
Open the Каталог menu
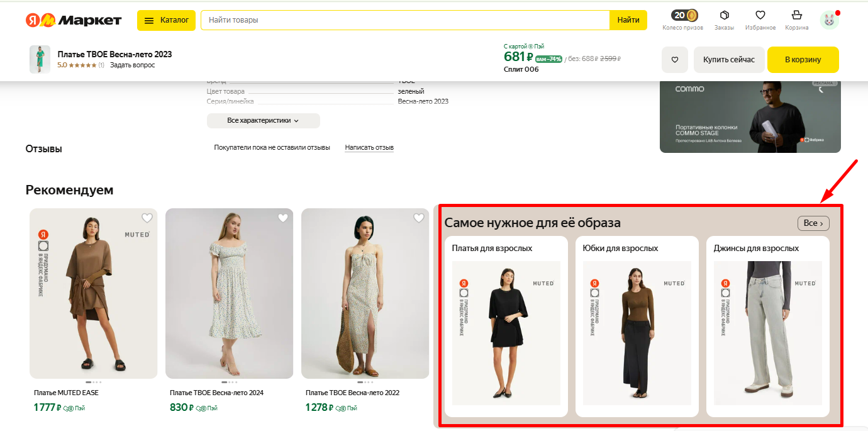coord(166,20)
